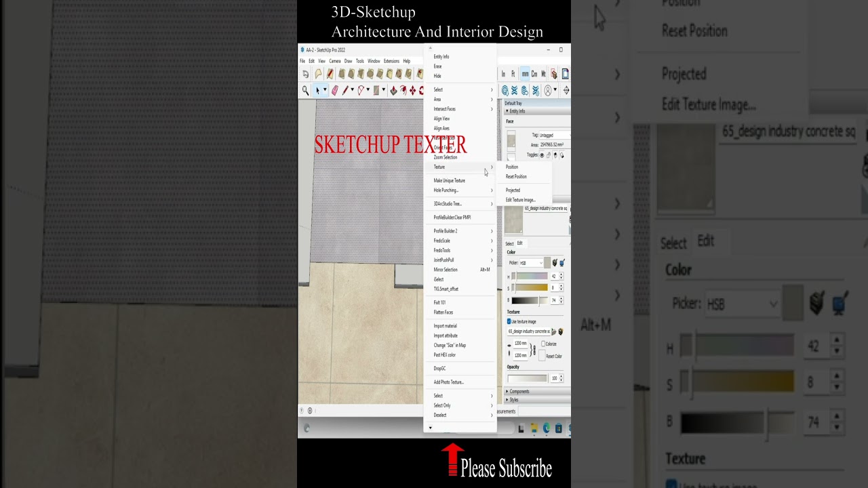868x488 pixels.
Task: Open the Select tool dropdown arrow
Action: [325, 89]
